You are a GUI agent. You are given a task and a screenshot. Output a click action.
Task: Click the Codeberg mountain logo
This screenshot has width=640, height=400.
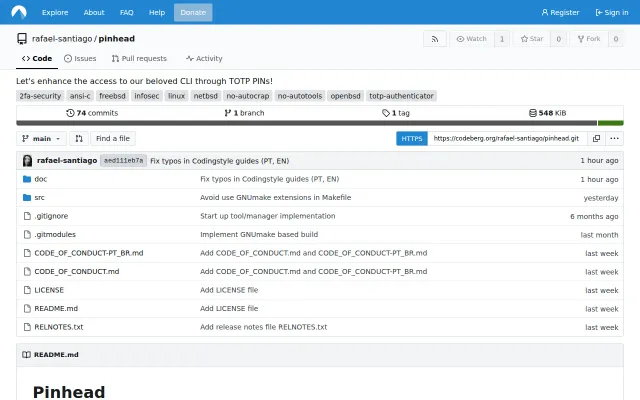click(19, 12)
